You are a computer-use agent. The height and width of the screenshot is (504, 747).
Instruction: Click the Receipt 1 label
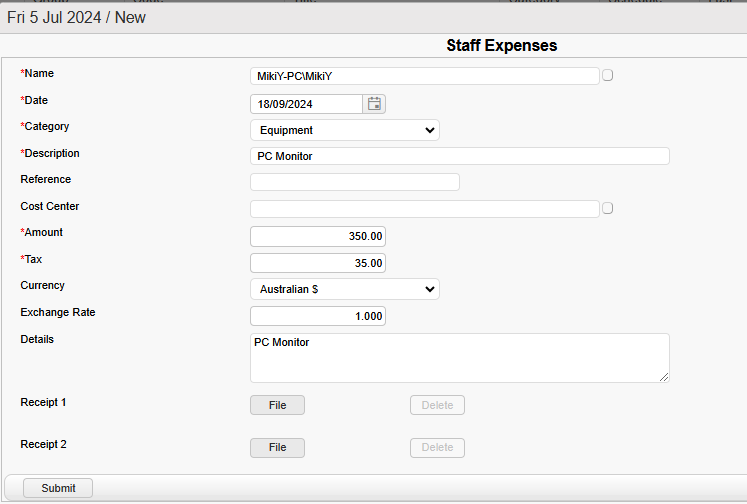[x=43, y=402]
